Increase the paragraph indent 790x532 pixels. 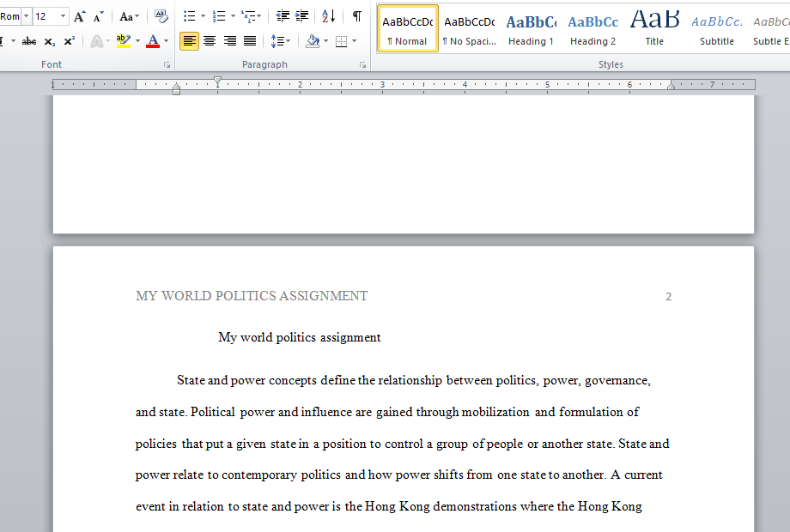[301, 16]
